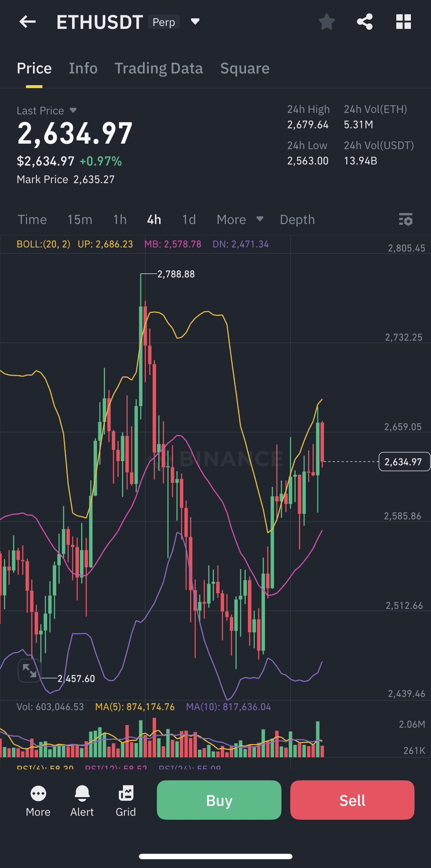Expand chart to fullscreen icon

29,671
